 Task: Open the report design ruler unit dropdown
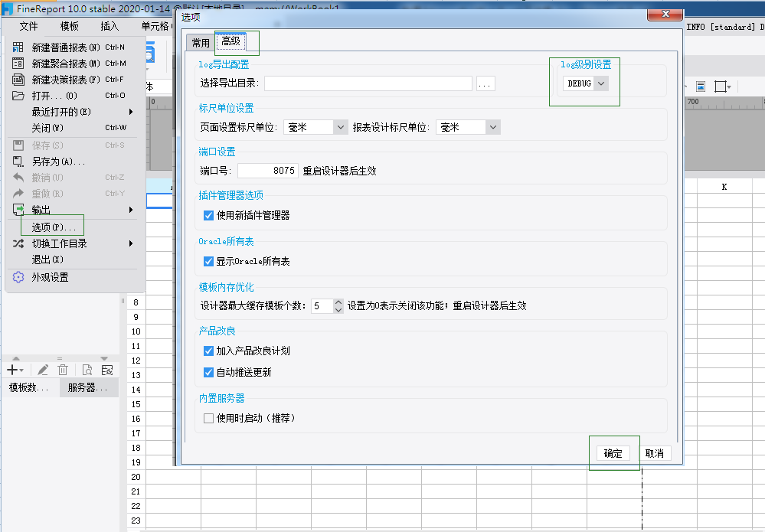tap(469, 127)
